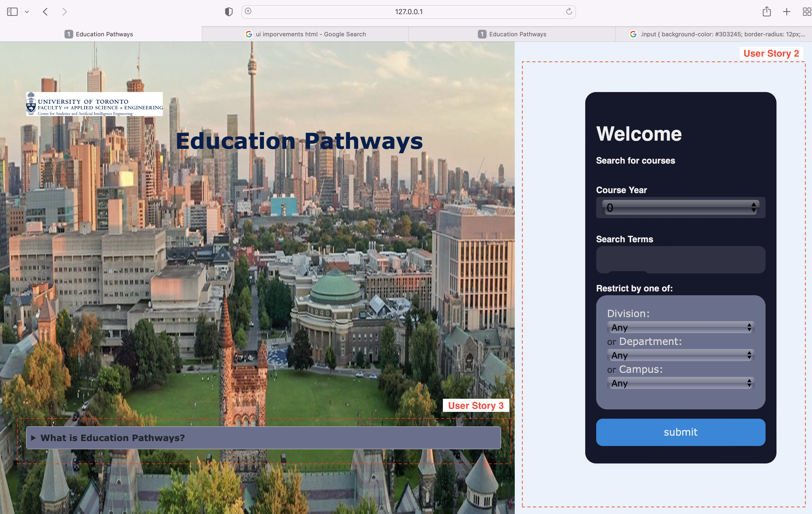Open the privacy shield report icon
The height and width of the screenshot is (514, 812).
click(229, 12)
